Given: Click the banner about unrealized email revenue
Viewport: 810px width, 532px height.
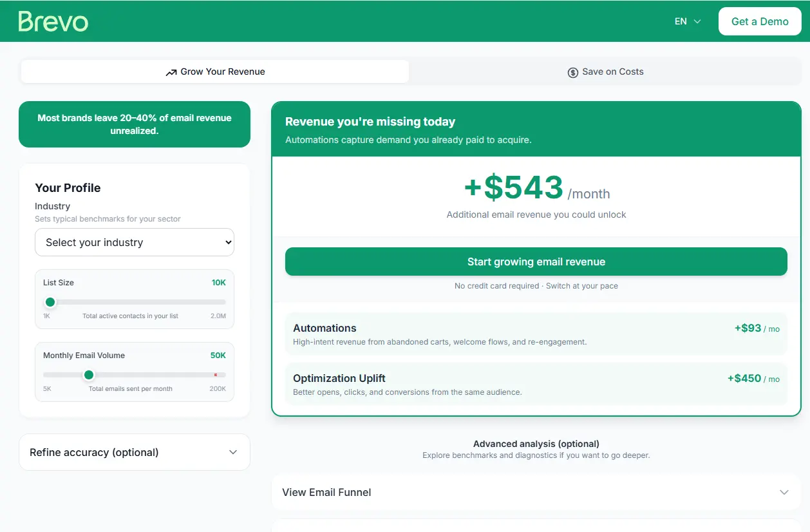Looking at the screenshot, I should pyautogui.click(x=134, y=124).
